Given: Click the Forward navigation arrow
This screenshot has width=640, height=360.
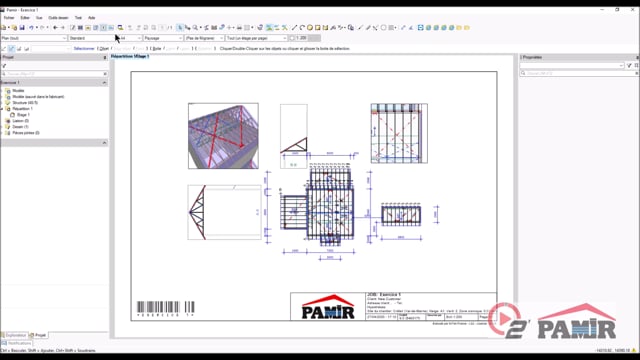Looking at the screenshot, I should 63,28.
